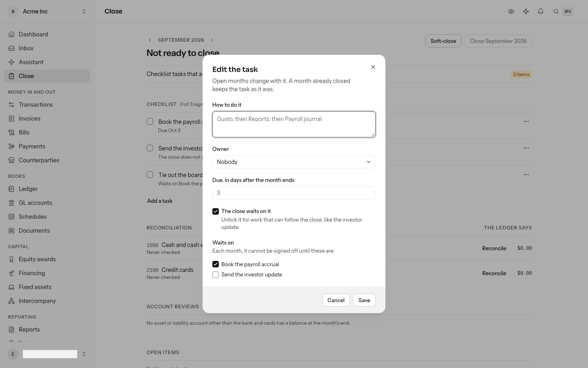Open search with the magnifier icon
The height and width of the screenshot is (368, 588).
556,11
